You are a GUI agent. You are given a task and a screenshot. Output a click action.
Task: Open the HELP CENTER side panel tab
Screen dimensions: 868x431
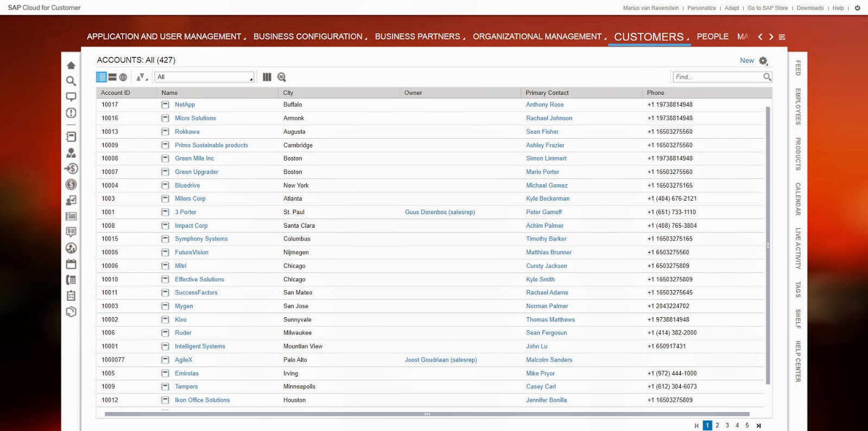(x=798, y=361)
